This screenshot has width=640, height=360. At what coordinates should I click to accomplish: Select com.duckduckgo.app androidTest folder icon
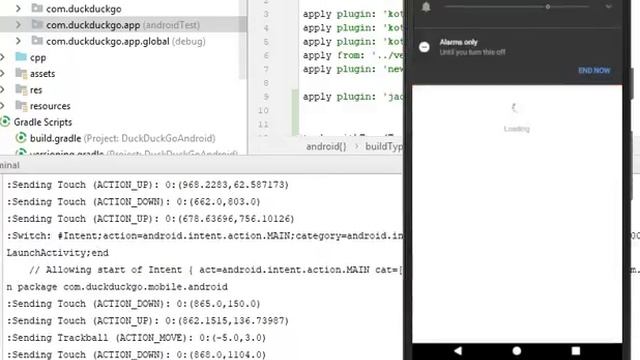[37, 24]
